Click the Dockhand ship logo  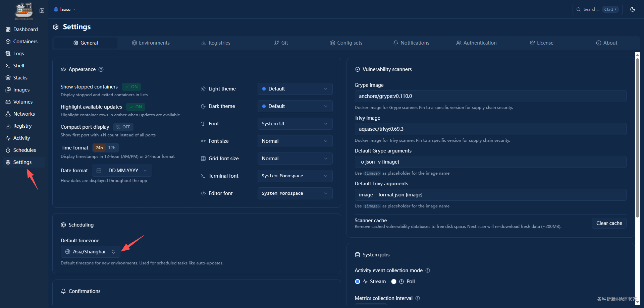(x=24, y=11)
